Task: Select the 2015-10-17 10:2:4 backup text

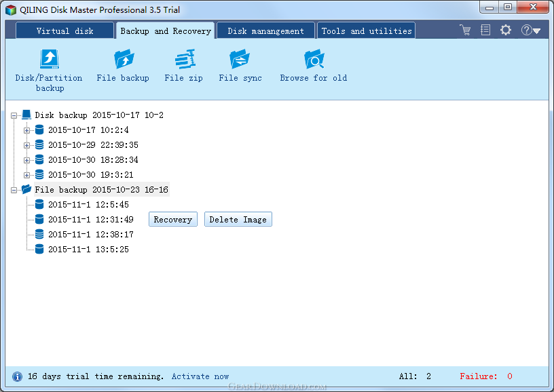Action: click(x=88, y=130)
